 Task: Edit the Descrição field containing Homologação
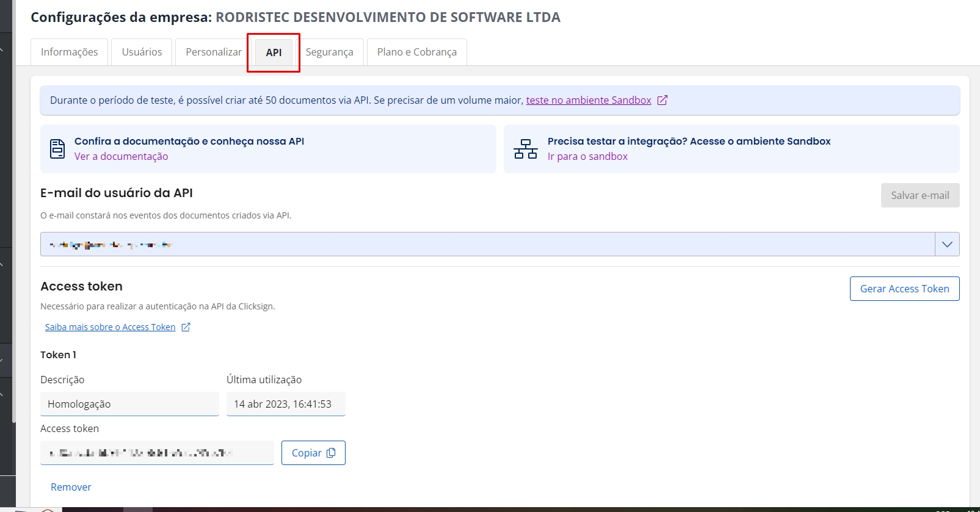129,404
